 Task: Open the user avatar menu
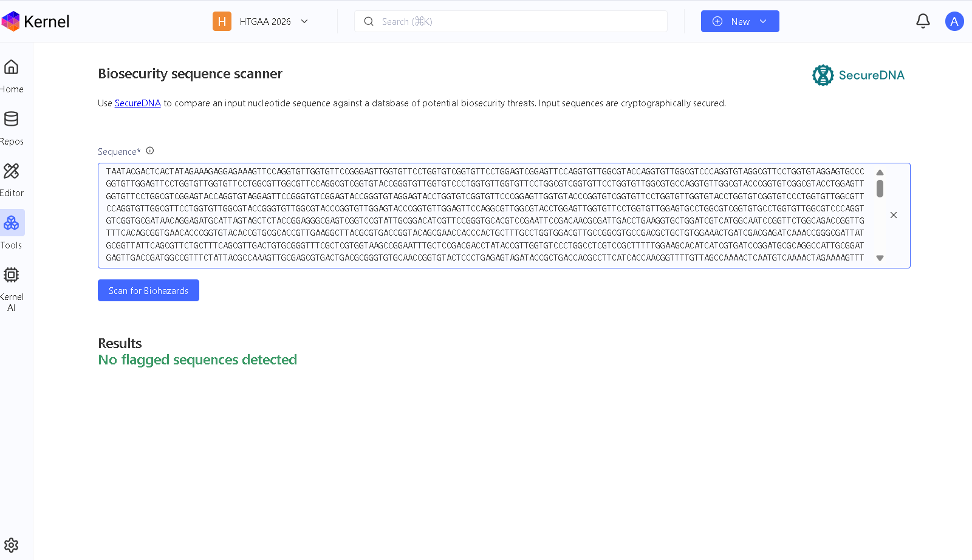pyautogui.click(x=954, y=21)
